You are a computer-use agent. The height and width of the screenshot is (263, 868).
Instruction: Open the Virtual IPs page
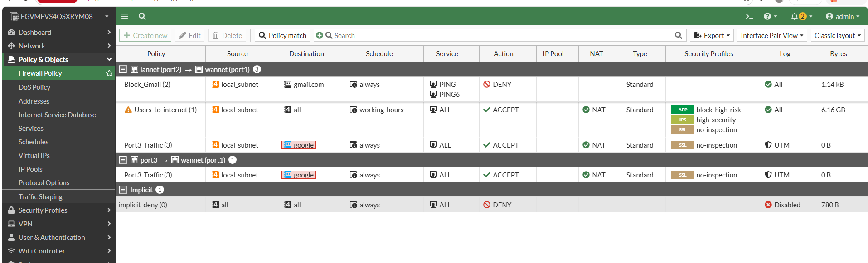(x=34, y=155)
